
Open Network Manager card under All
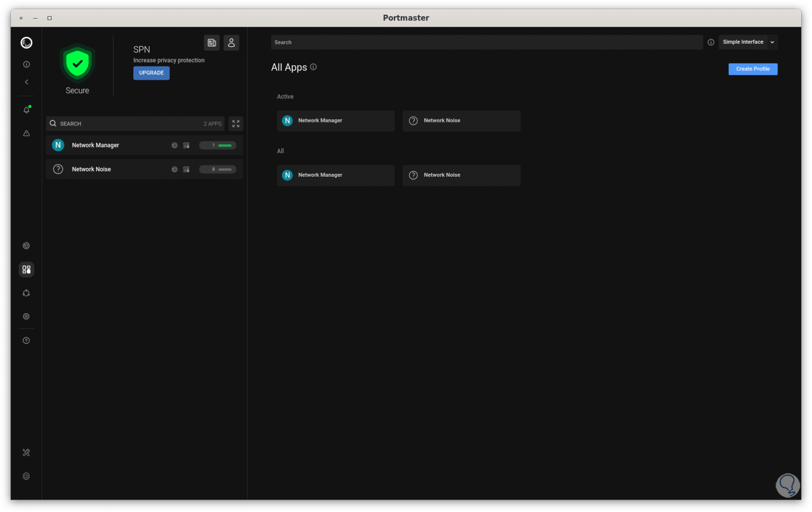click(336, 175)
